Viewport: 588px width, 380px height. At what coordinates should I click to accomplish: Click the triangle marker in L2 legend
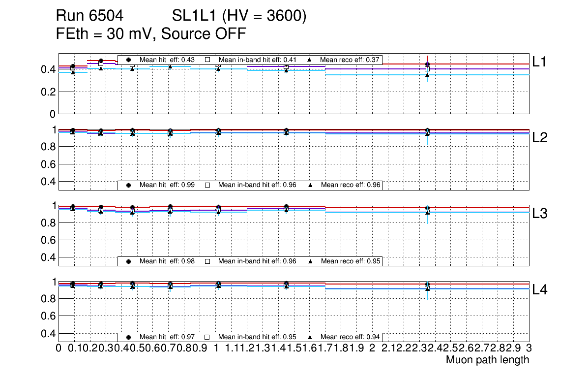pyautogui.click(x=310, y=185)
